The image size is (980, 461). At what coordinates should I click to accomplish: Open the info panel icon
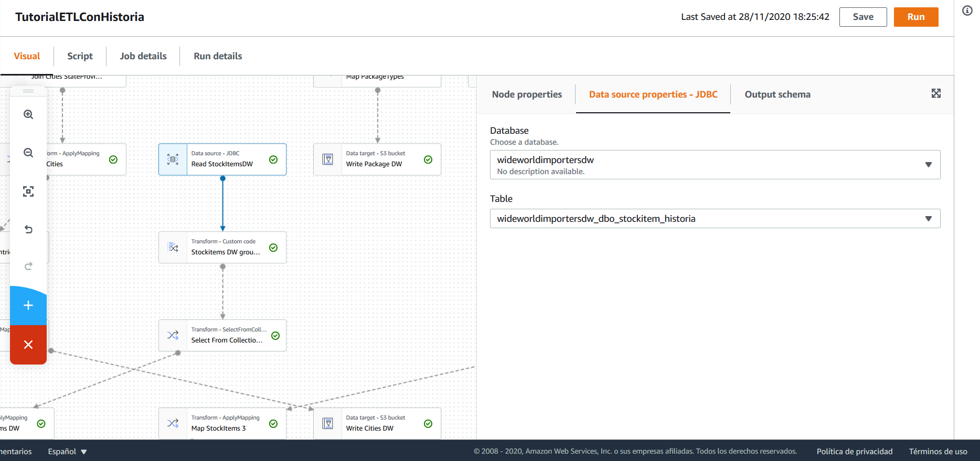(967, 10)
